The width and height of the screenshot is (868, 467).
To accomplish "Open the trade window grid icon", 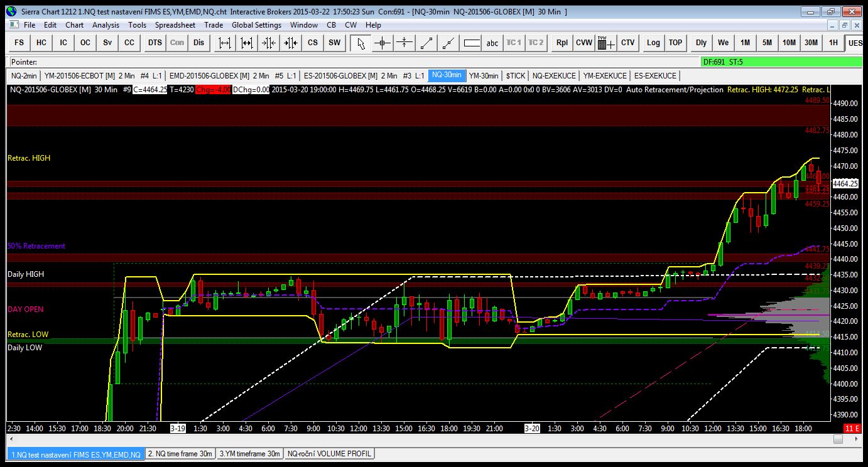I will [x=605, y=43].
